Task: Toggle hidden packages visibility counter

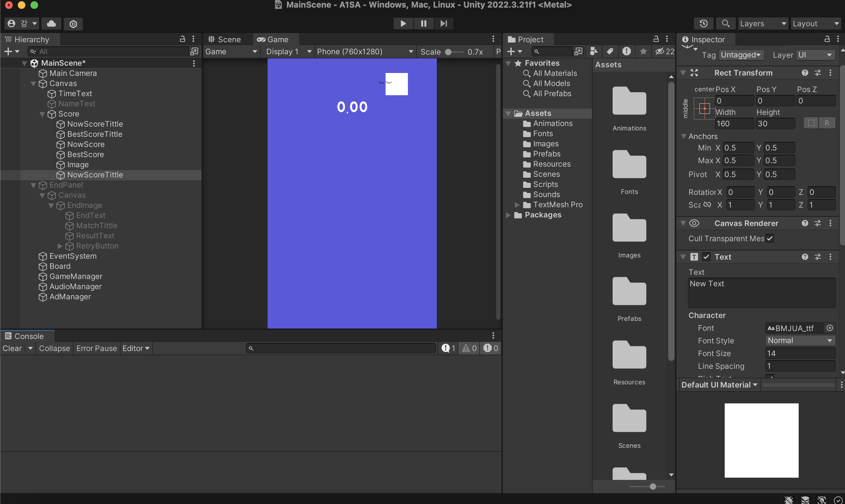Action: click(x=665, y=51)
